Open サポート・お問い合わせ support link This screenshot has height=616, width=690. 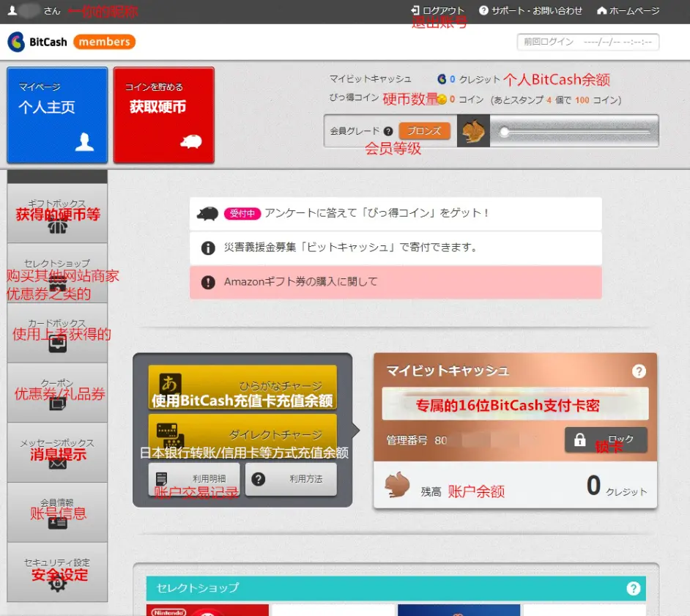[x=530, y=10]
